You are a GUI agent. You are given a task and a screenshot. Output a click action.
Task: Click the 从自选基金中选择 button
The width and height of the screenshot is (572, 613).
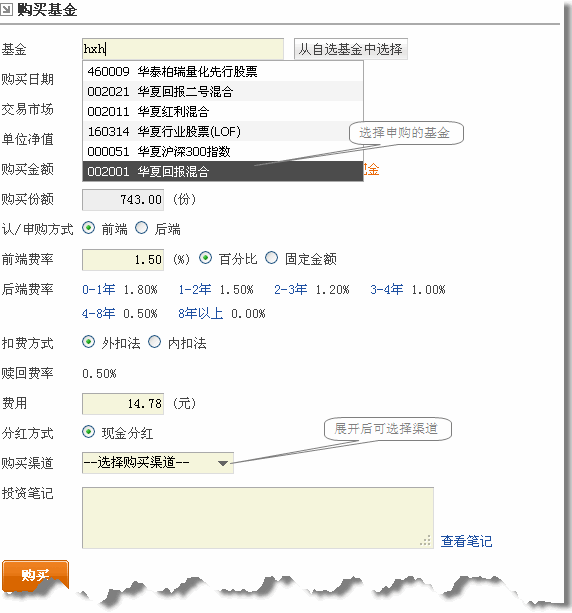point(351,49)
